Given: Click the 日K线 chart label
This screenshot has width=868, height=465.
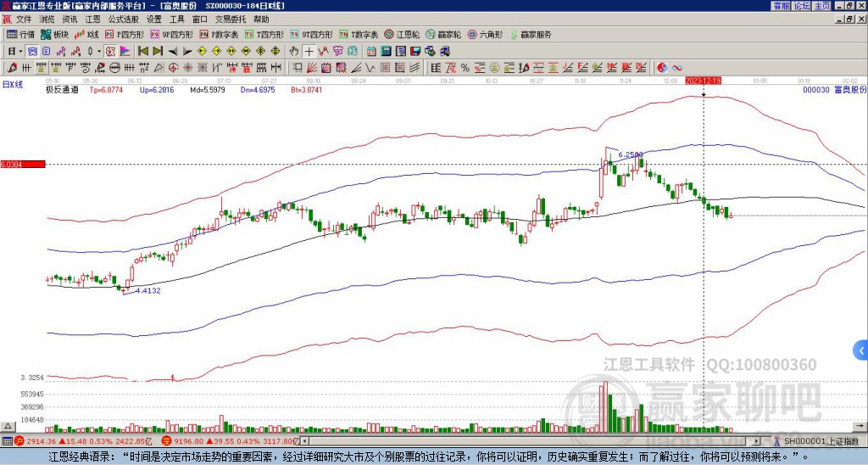Looking at the screenshot, I should pos(13,85).
